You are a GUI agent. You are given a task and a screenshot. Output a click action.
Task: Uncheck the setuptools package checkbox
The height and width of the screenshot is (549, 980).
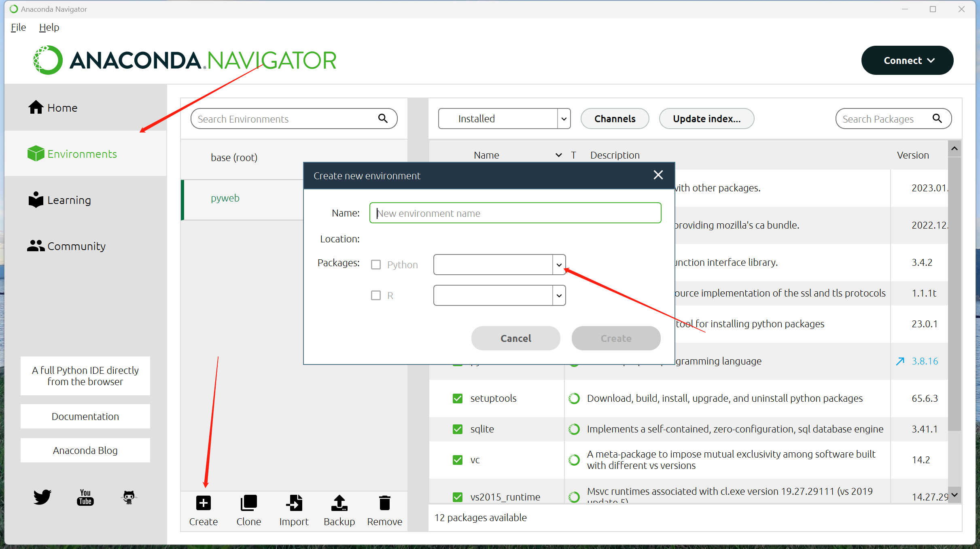(458, 399)
